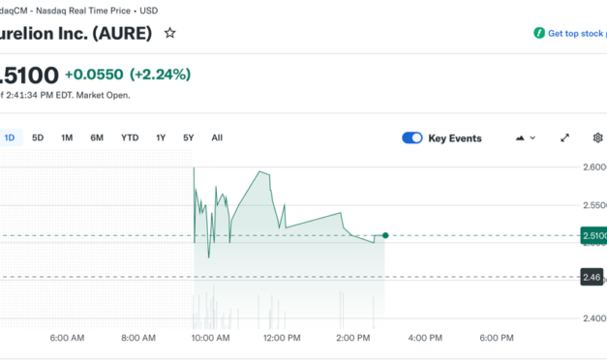Click the 2.5100 current price label
Viewport: 607px width, 364px height.
point(593,235)
